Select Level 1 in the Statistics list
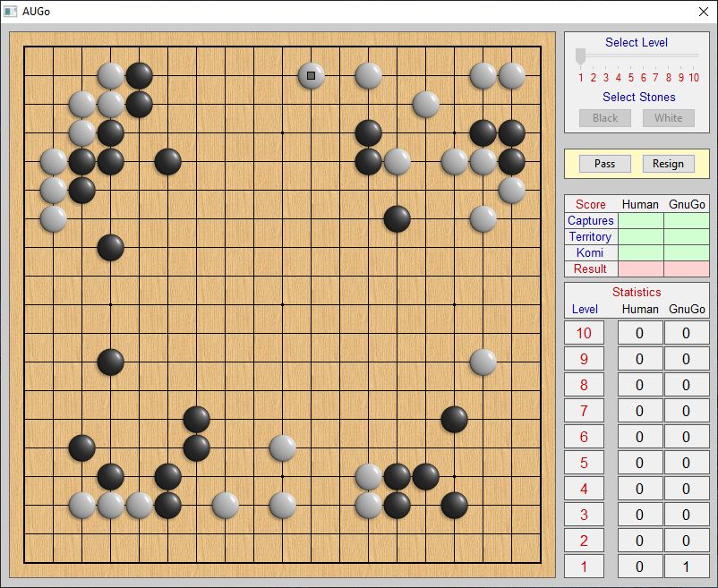Viewport: 718px width, 588px height. click(x=584, y=567)
